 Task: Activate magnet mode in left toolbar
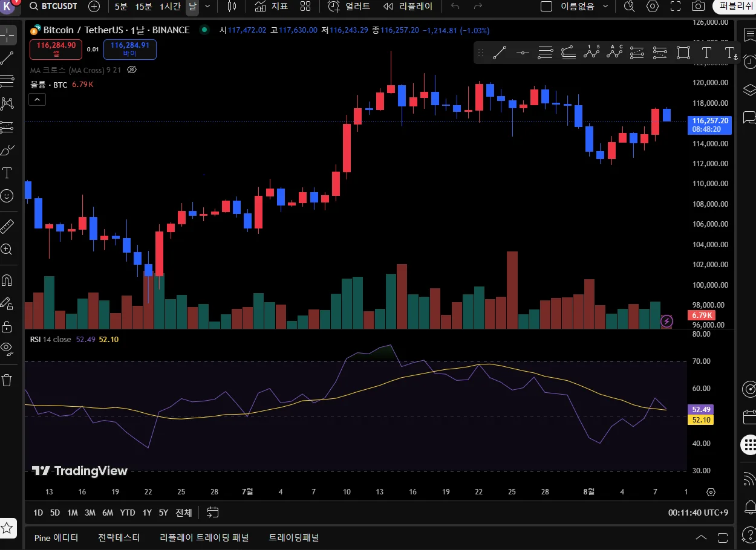(x=7, y=280)
